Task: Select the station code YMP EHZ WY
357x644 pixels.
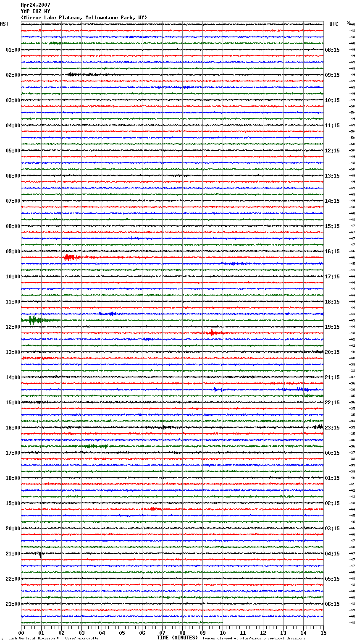Action: tap(35, 11)
